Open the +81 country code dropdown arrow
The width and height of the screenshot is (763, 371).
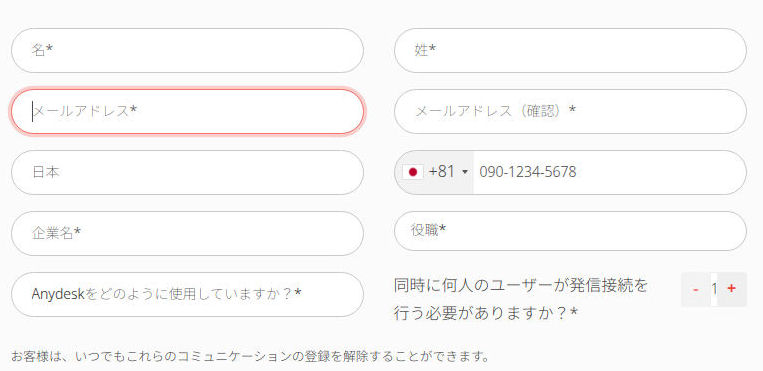465,172
